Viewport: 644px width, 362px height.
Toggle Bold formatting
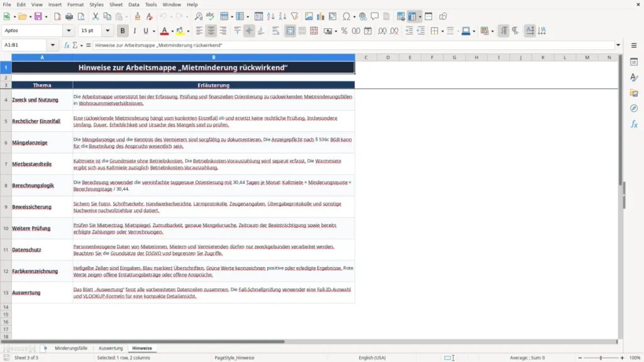(123, 31)
